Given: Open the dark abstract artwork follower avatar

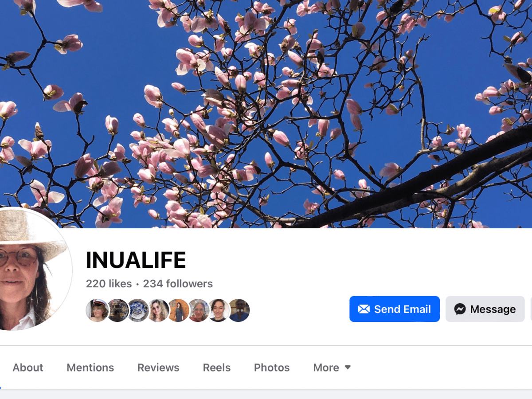Looking at the screenshot, I should tap(117, 310).
